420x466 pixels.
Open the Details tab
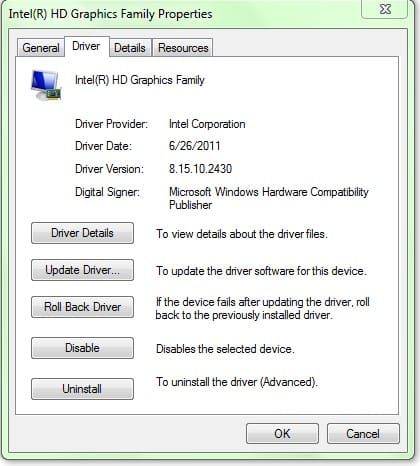point(130,48)
